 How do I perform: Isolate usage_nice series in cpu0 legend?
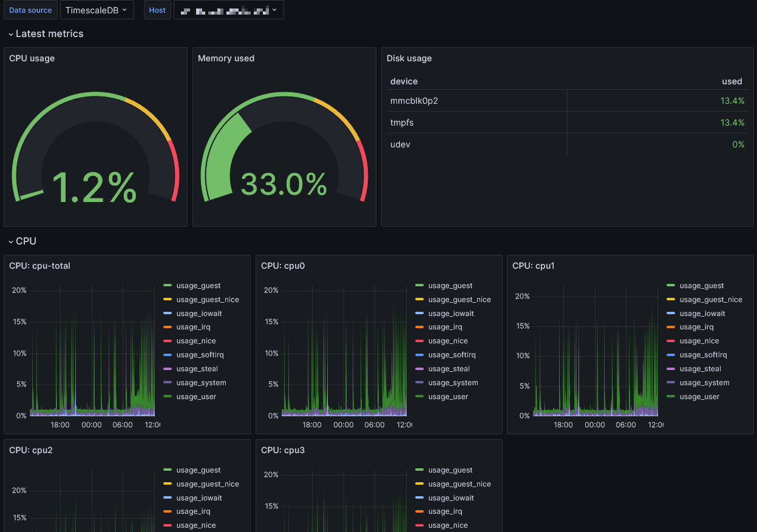pos(448,341)
